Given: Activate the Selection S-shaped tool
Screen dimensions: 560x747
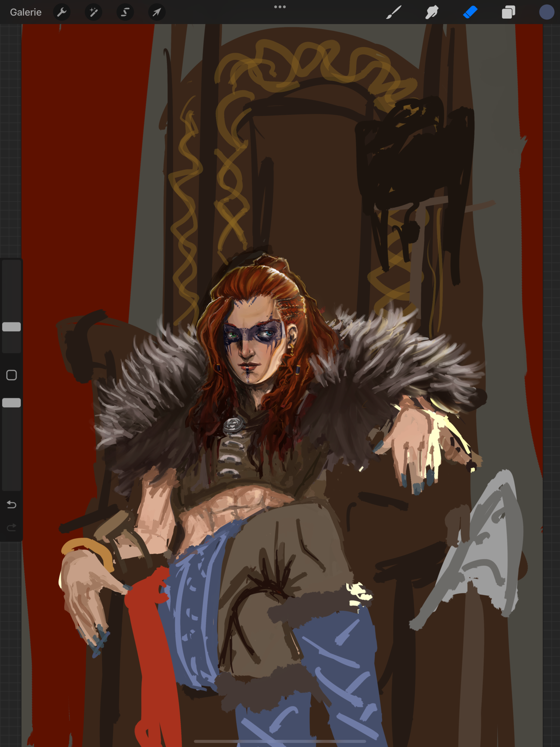Looking at the screenshot, I should coord(125,12).
